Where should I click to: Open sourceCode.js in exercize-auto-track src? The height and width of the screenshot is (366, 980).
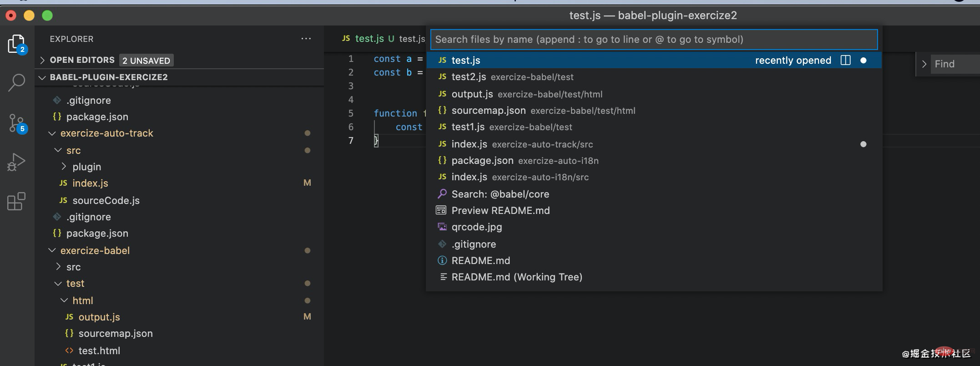(x=106, y=200)
